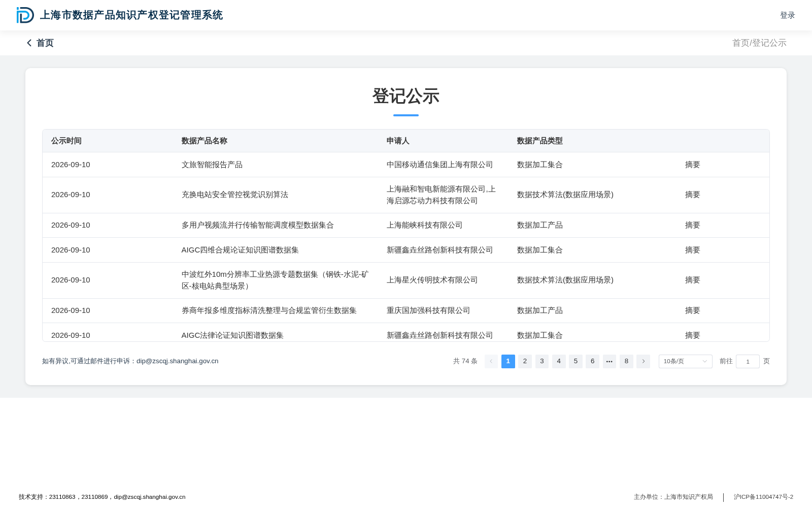This screenshot has height=508, width=812.
Task: Click the 公示时间 column header
Action: click(66, 141)
